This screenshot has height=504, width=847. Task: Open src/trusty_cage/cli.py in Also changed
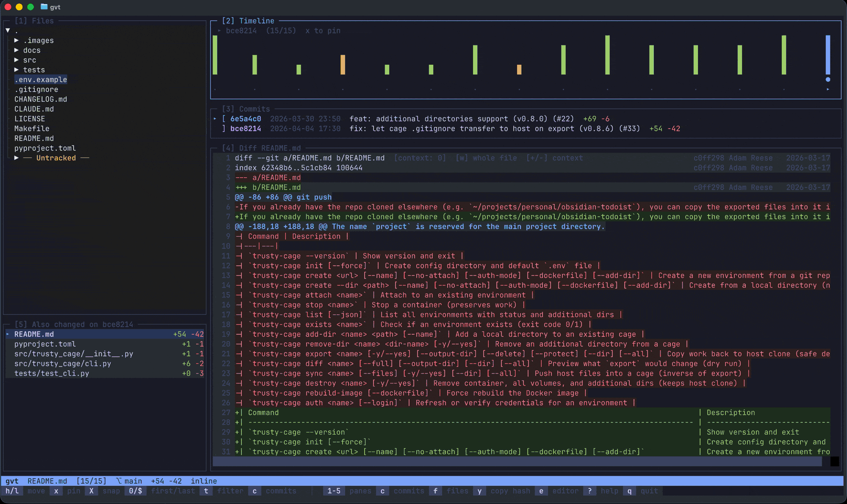click(x=63, y=364)
